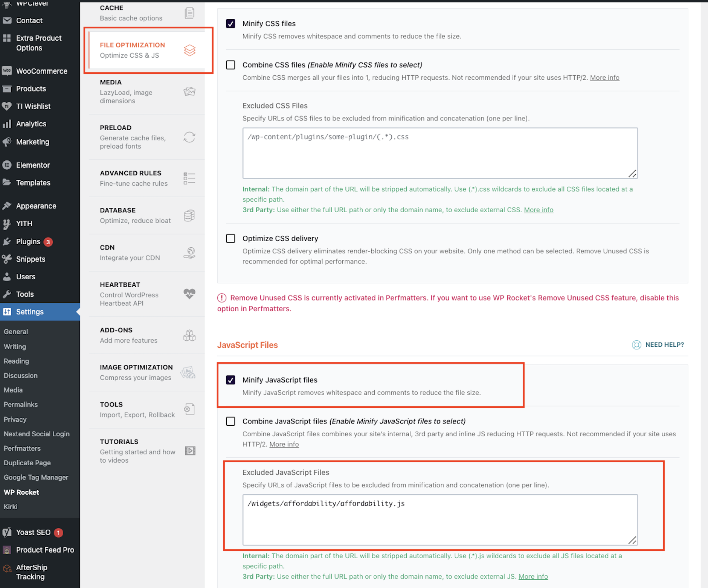This screenshot has height=588, width=708.
Task: Click the YITH logo icon
Action: click(x=7, y=224)
